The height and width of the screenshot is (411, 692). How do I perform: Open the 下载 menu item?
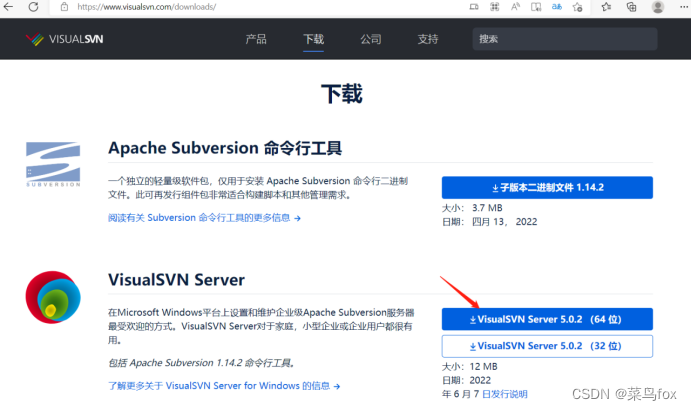[313, 39]
